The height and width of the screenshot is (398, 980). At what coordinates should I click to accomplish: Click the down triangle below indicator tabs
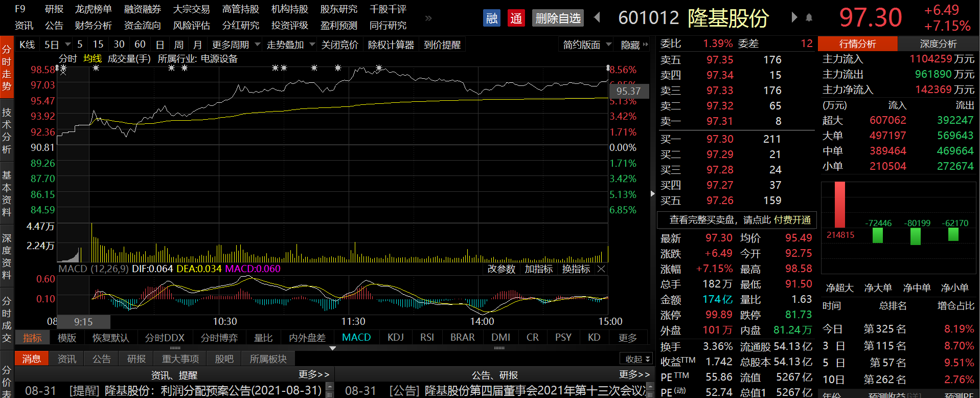[333, 348]
